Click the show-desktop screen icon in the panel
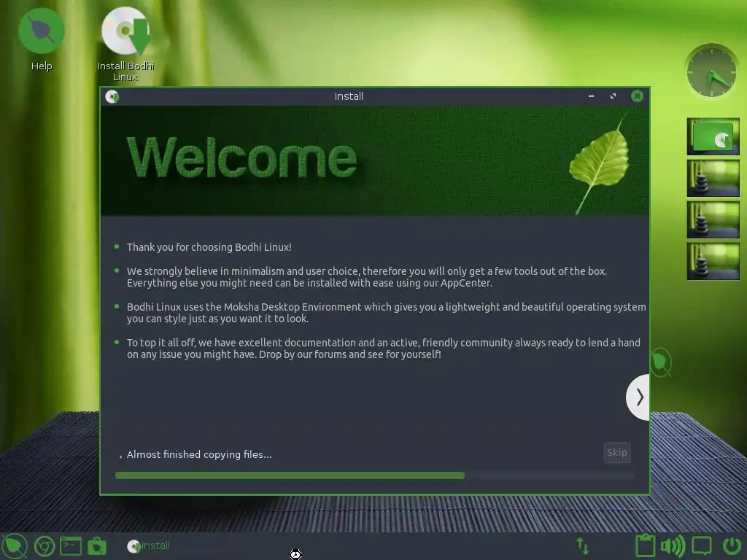This screenshot has width=747, height=560. [x=702, y=545]
